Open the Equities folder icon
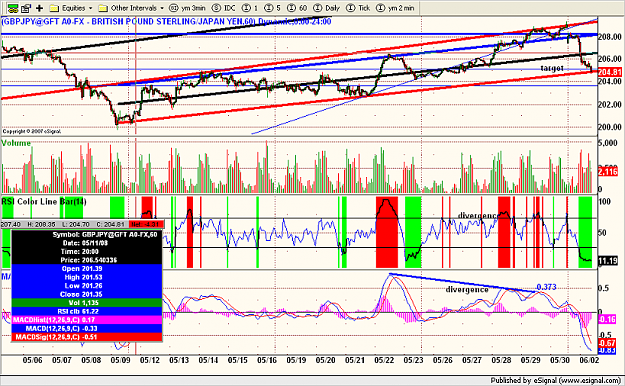The width and height of the screenshot is (625, 386). [54, 8]
